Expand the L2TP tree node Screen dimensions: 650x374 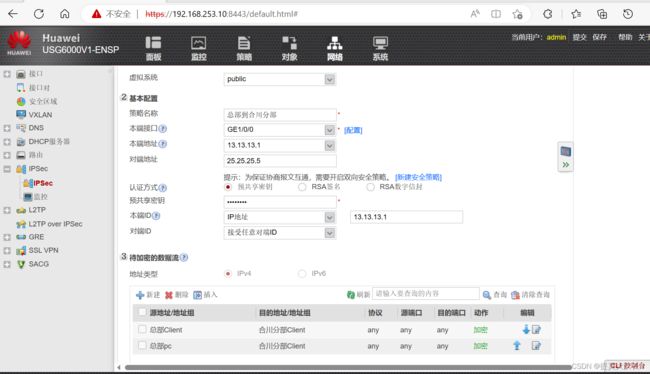pyautogui.click(x=7, y=210)
